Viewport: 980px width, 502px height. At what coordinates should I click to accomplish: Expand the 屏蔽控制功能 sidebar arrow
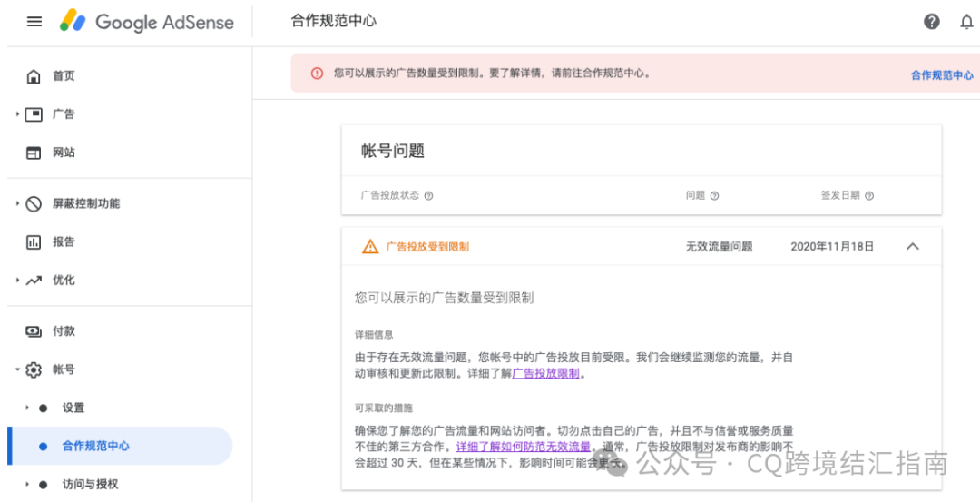pyautogui.click(x=17, y=203)
